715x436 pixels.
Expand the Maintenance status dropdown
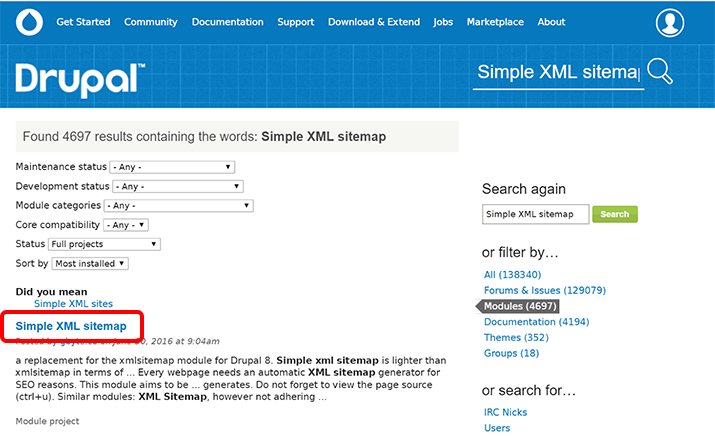point(172,167)
